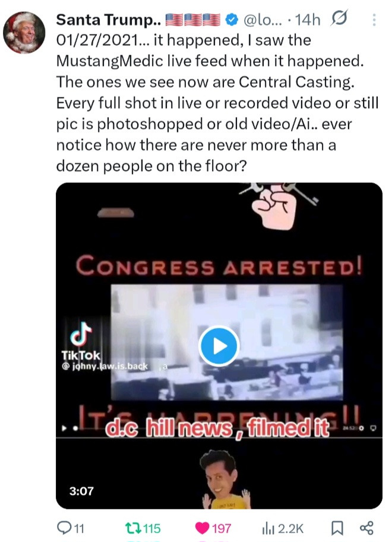
Task: Click the inner video's small play arrow
Action: 64,428
